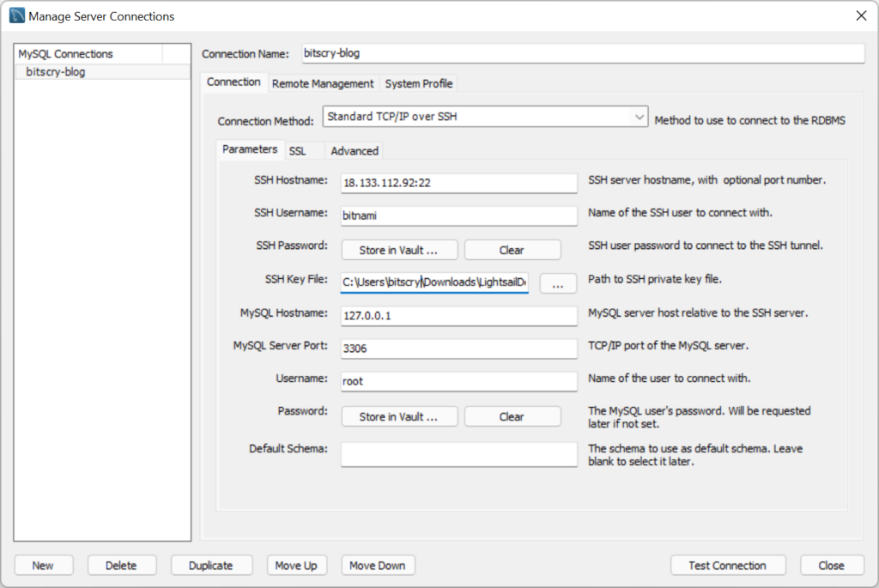Click the 'Manage Server Connections' window title
The width and height of the screenshot is (879, 588).
coord(101,16)
